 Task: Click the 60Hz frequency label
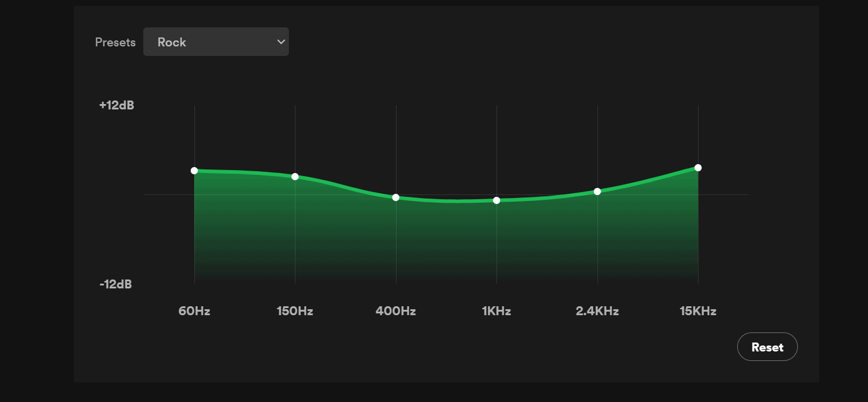(x=194, y=311)
